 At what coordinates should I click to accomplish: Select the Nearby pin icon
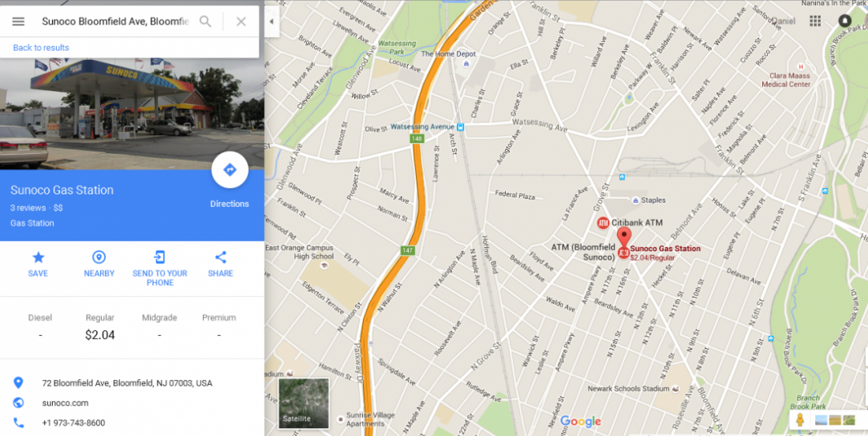pos(99,257)
